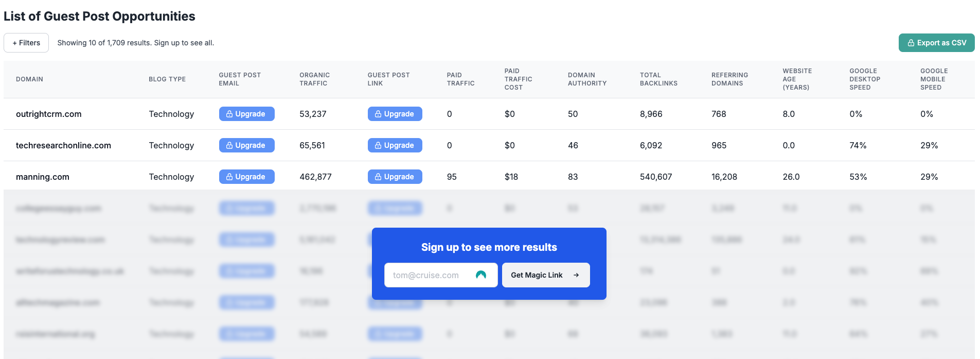
Task: Focus the email input in the sign up box
Action: tap(441, 275)
